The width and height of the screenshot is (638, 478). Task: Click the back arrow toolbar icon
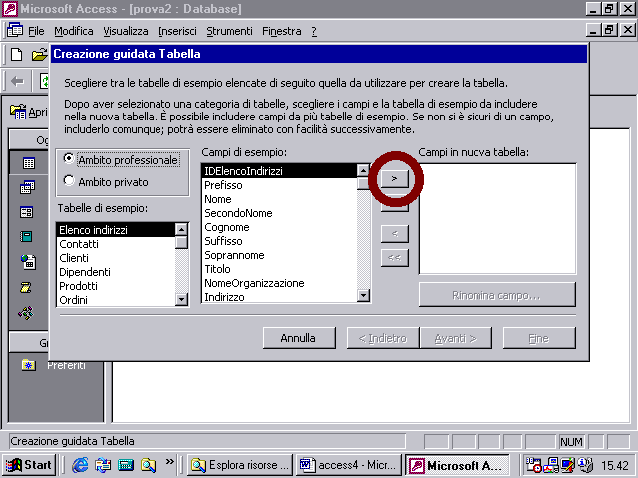point(17,81)
